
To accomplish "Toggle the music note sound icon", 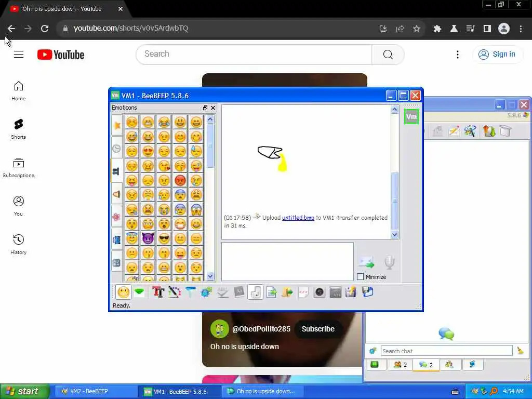I will pyautogui.click(x=255, y=292).
